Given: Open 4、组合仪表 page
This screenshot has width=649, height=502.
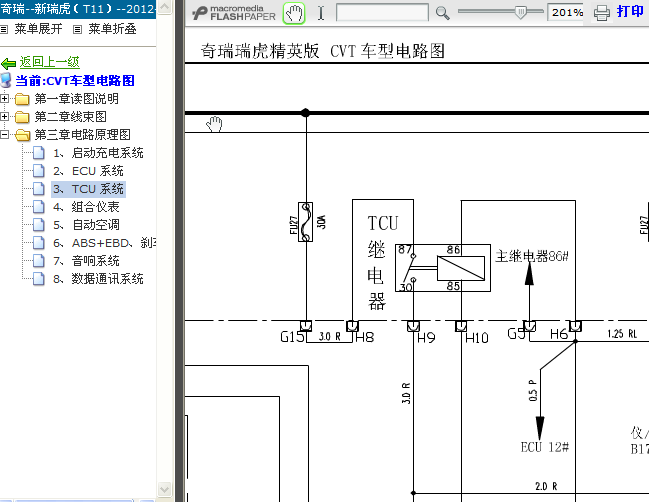Looking at the screenshot, I should (86, 207).
